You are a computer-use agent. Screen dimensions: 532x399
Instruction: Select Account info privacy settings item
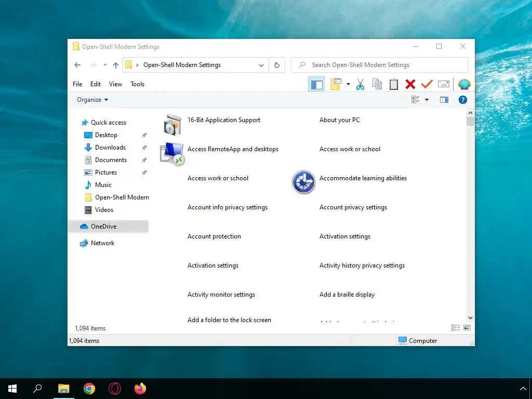[228, 207]
